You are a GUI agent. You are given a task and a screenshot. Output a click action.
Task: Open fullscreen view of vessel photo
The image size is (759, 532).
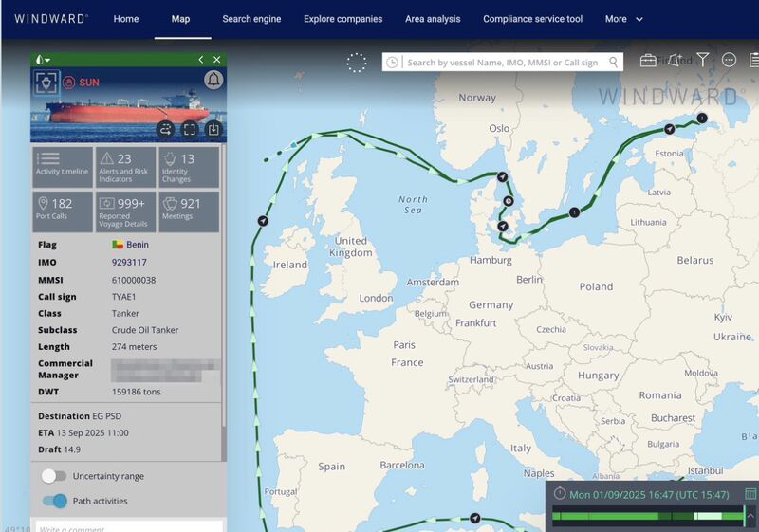190,130
